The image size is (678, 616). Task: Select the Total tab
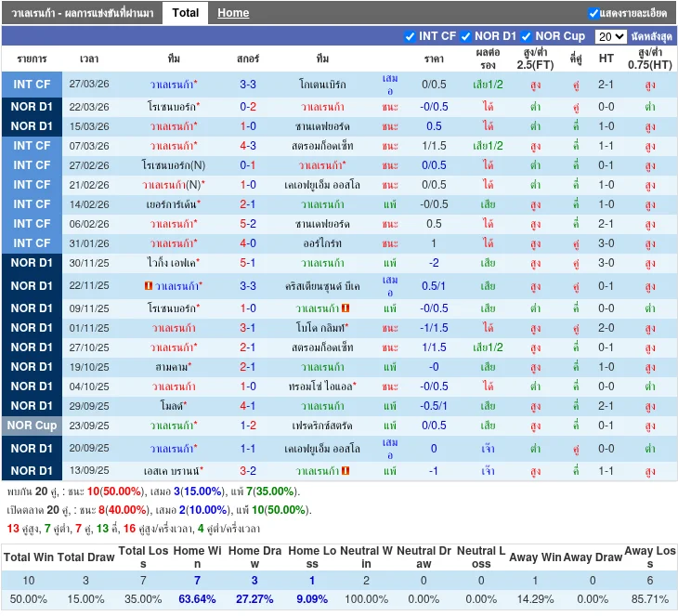tap(185, 13)
